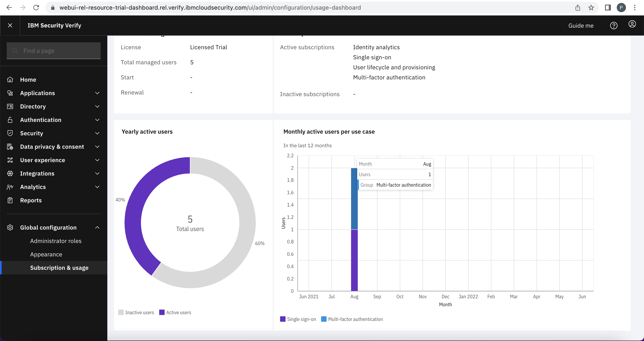Expand the Integrations menu chevron
The height and width of the screenshot is (341, 644).
(x=97, y=173)
